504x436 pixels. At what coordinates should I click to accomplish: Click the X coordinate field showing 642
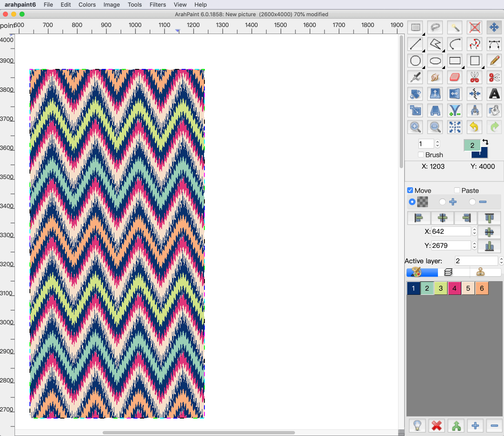(451, 231)
